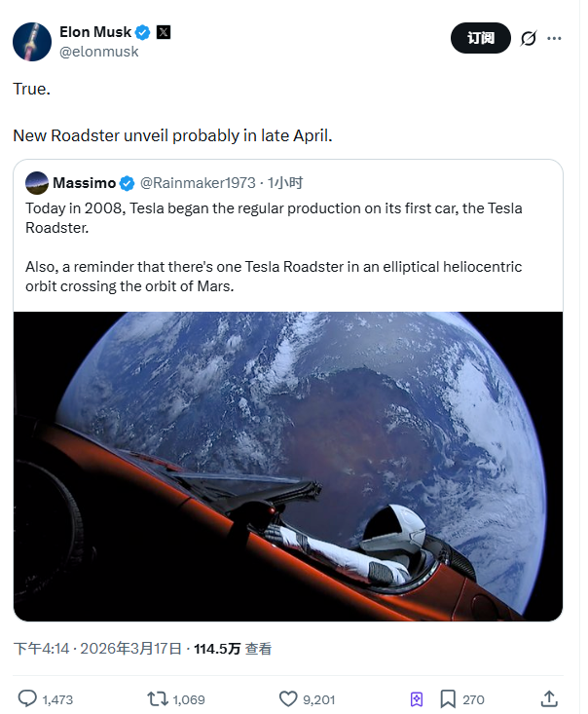
Task: Like the tweet with heart icon
Action: [287, 698]
